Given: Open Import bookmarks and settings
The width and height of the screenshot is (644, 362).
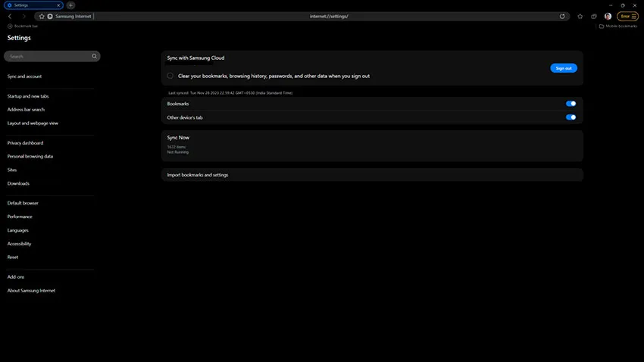Looking at the screenshot, I should [372, 175].
